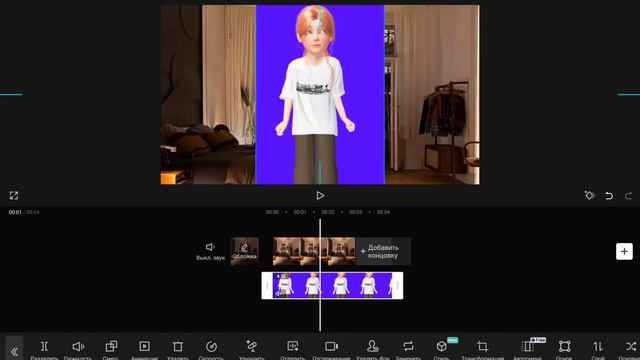
Task: Undo the last action
Action: coord(609,196)
